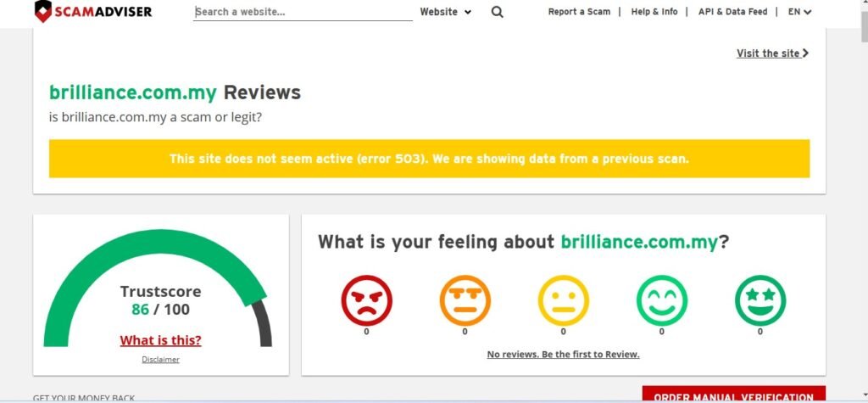Follow the Visit the site link

(772, 53)
